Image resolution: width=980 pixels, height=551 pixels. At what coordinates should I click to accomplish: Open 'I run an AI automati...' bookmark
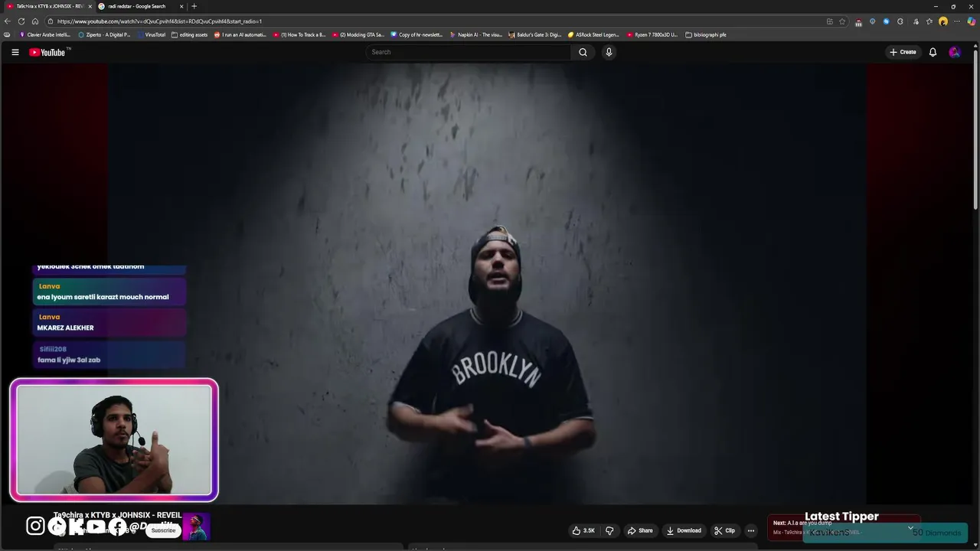click(240, 34)
